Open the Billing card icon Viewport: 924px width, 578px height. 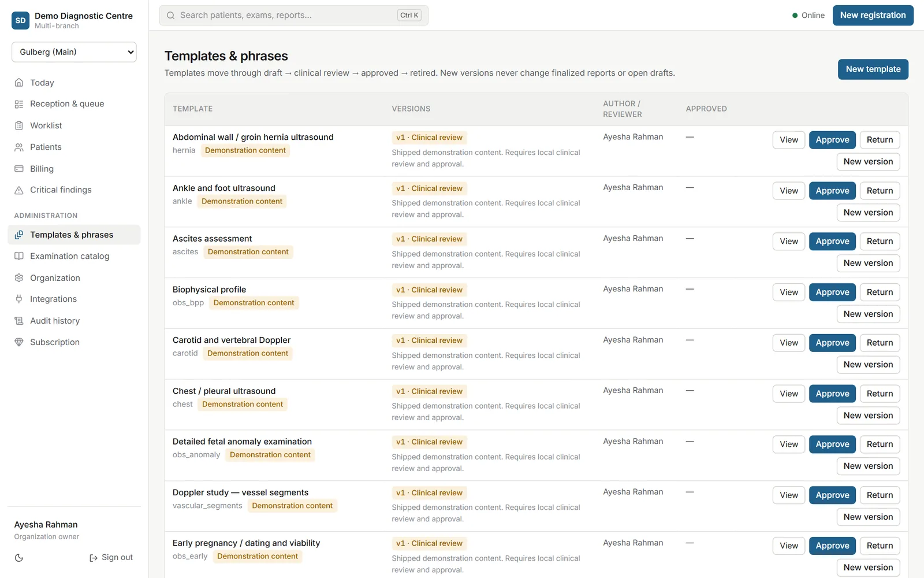tap(19, 169)
